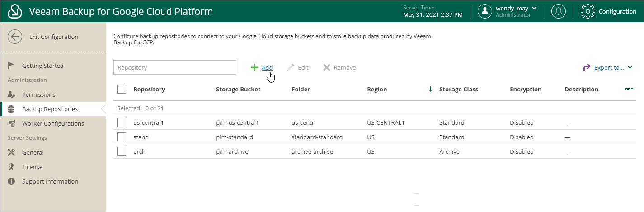Click the General tools icon
Image resolution: width=644 pixels, height=212 pixels.
click(x=12, y=152)
